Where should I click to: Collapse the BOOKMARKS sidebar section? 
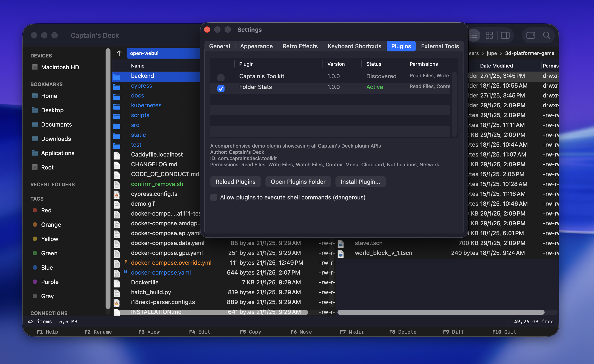(47, 84)
